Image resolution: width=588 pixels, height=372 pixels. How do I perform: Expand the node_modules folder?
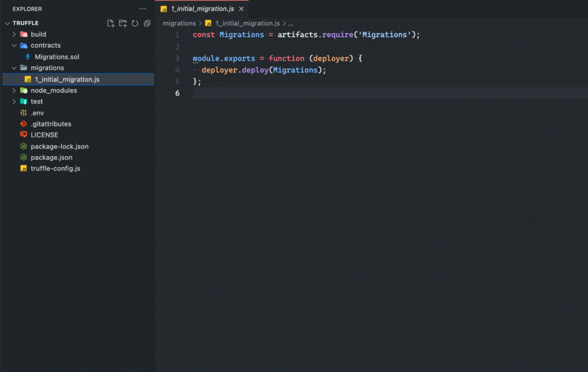point(15,90)
